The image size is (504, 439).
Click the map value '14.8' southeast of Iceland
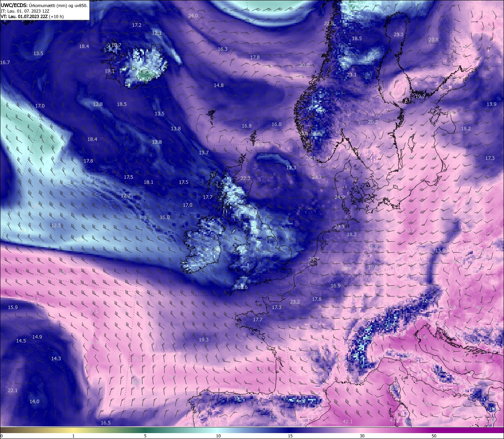219,85
